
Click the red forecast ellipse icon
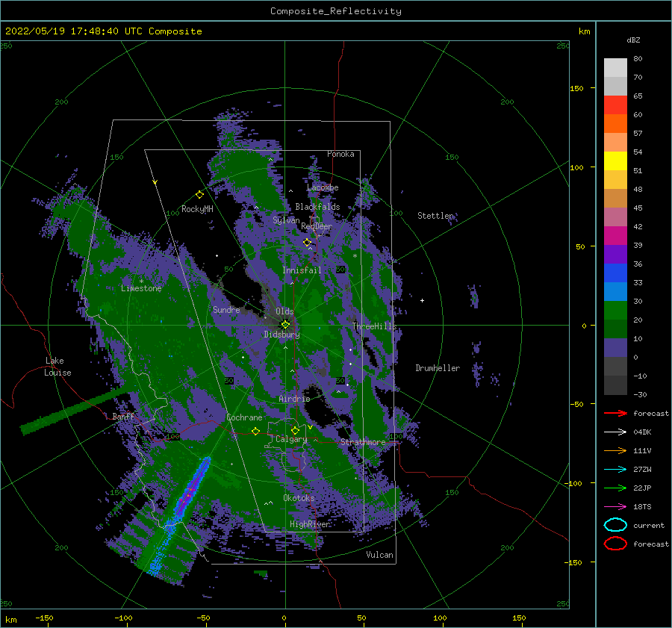click(x=615, y=544)
